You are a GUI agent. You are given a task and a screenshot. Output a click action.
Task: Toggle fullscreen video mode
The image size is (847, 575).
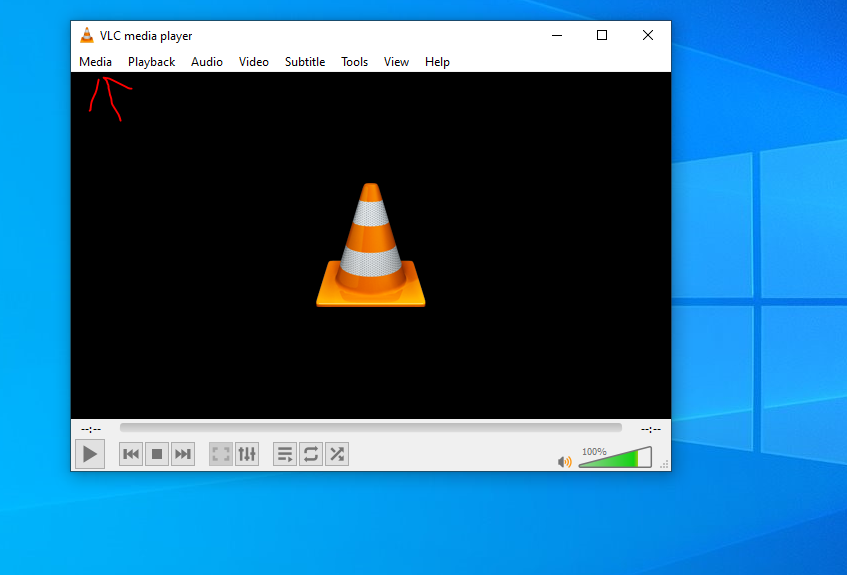pyautogui.click(x=221, y=454)
